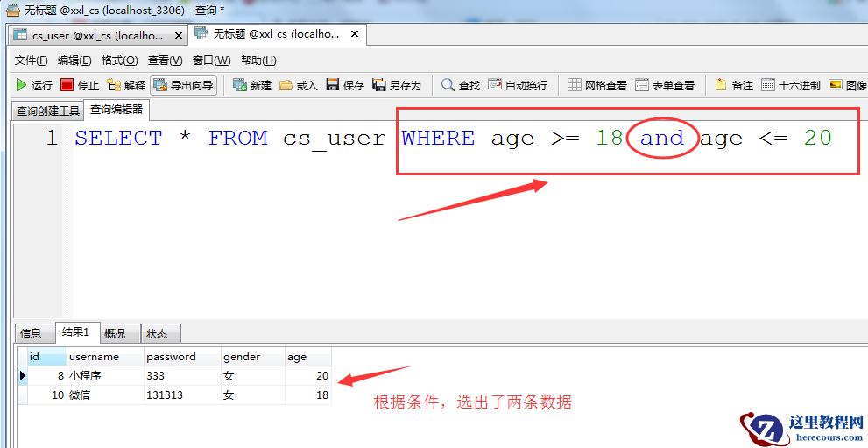Close the cs_user tab

(178, 35)
